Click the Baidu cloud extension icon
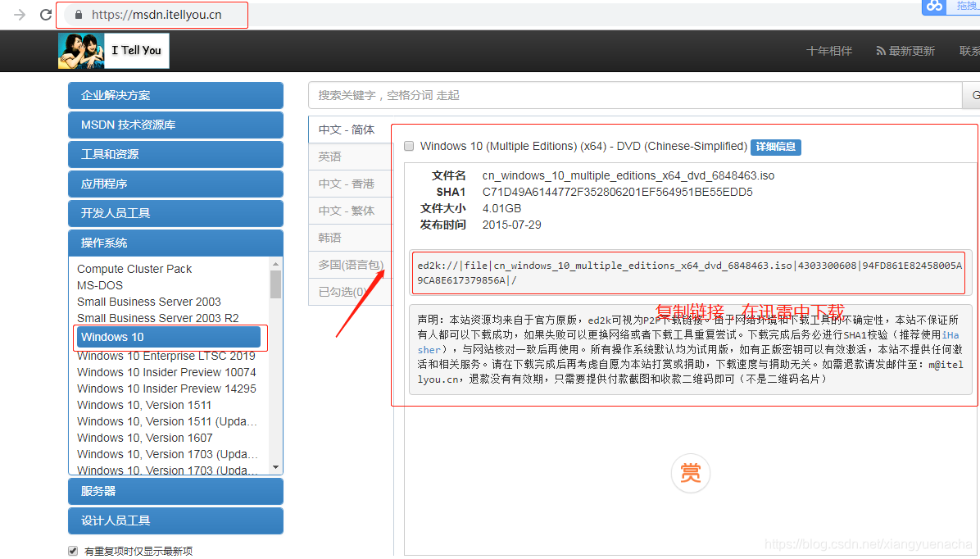Screen dimensions: 980x559 click(x=934, y=7)
